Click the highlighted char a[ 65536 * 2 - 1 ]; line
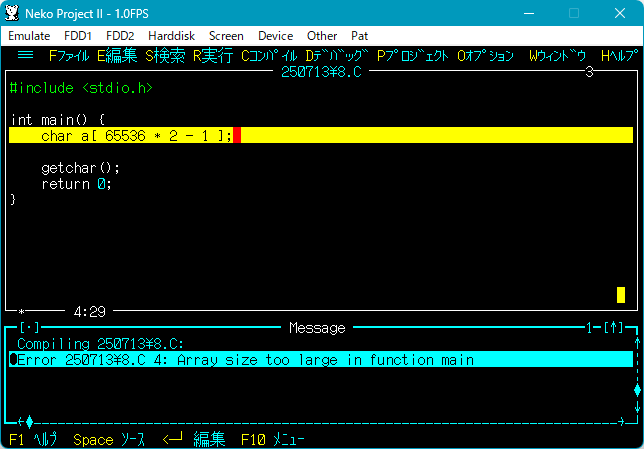Viewport: 644px width, 449px height. click(x=321, y=136)
